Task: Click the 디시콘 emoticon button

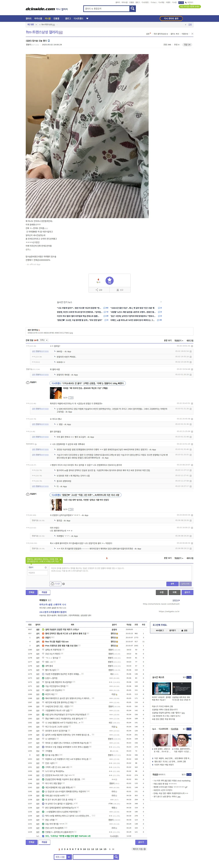Action: [x=55, y=584]
